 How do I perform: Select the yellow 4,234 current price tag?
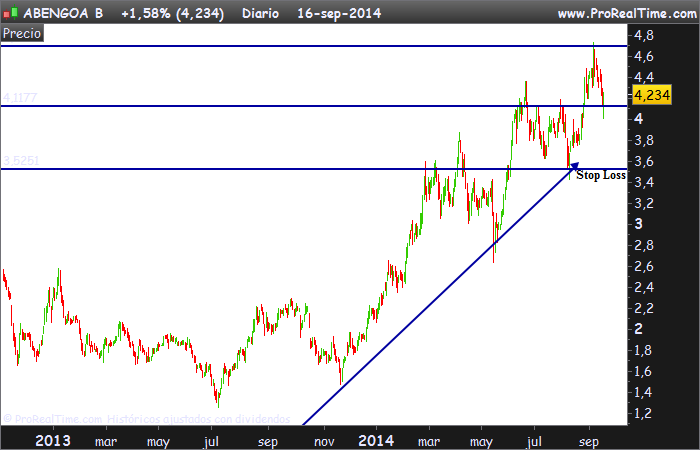click(x=652, y=95)
